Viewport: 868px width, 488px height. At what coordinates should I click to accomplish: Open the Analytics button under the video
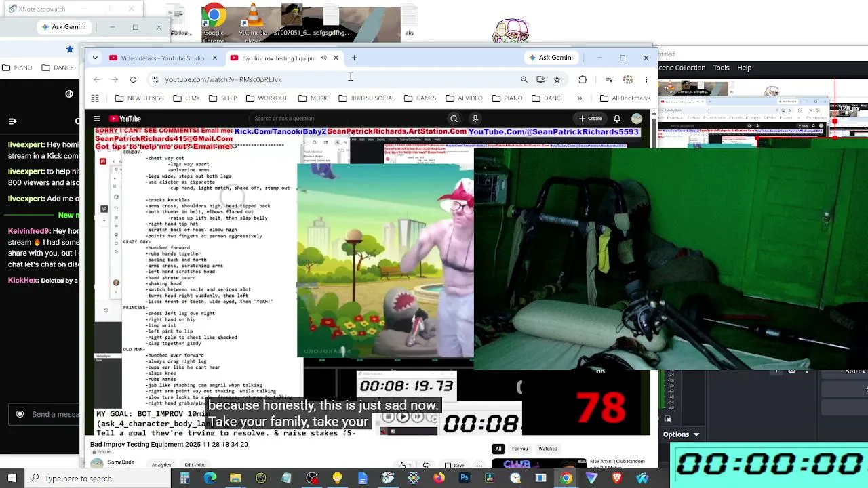(161, 465)
